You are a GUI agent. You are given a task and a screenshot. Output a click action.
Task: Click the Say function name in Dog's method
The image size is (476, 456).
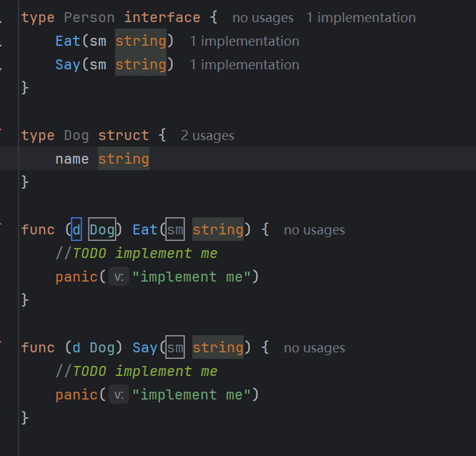[x=145, y=347]
